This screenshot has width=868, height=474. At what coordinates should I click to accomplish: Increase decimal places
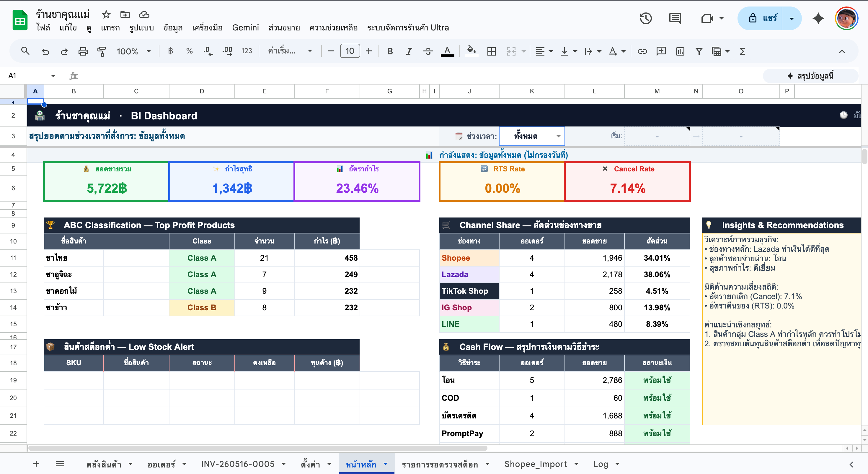point(227,51)
